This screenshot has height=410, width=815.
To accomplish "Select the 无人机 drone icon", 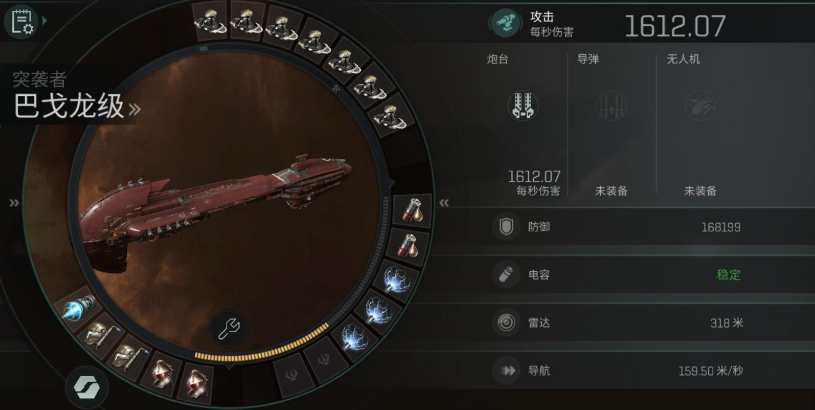I will tap(700, 105).
